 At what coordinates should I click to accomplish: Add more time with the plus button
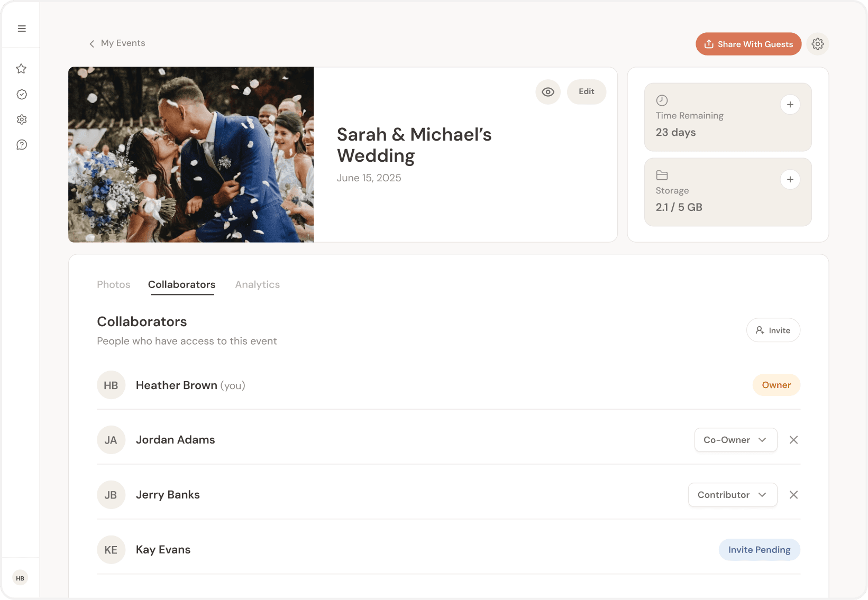click(x=790, y=105)
